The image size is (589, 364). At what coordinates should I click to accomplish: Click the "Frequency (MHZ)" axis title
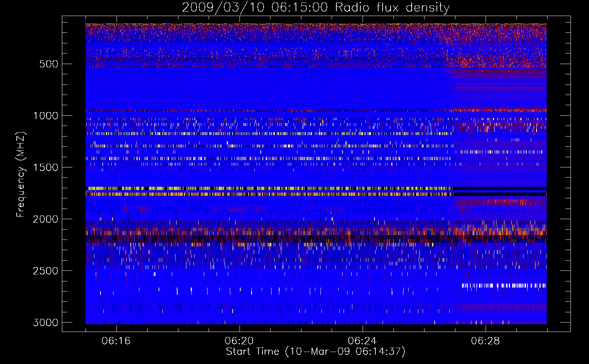click(x=21, y=174)
